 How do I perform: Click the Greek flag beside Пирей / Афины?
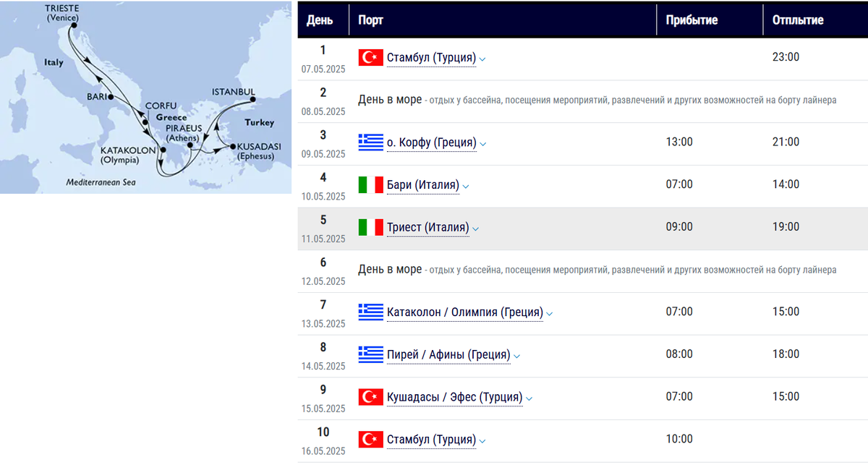click(x=370, y=354)
